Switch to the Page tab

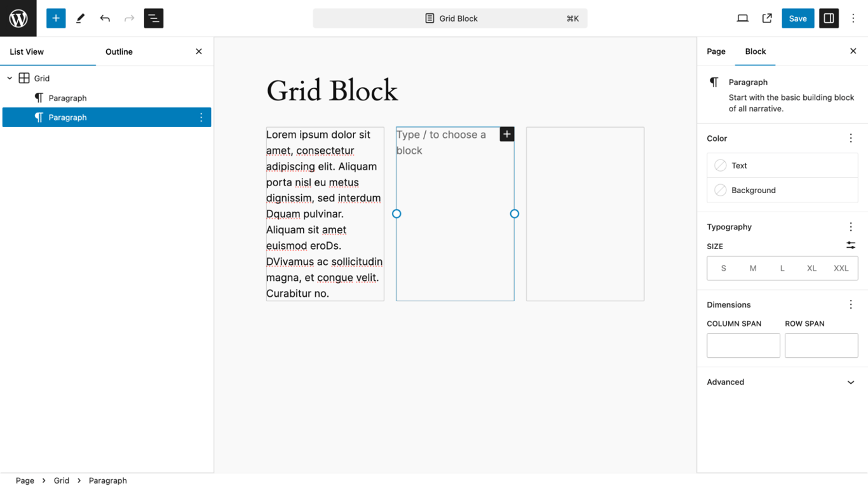tap(715, 51)
